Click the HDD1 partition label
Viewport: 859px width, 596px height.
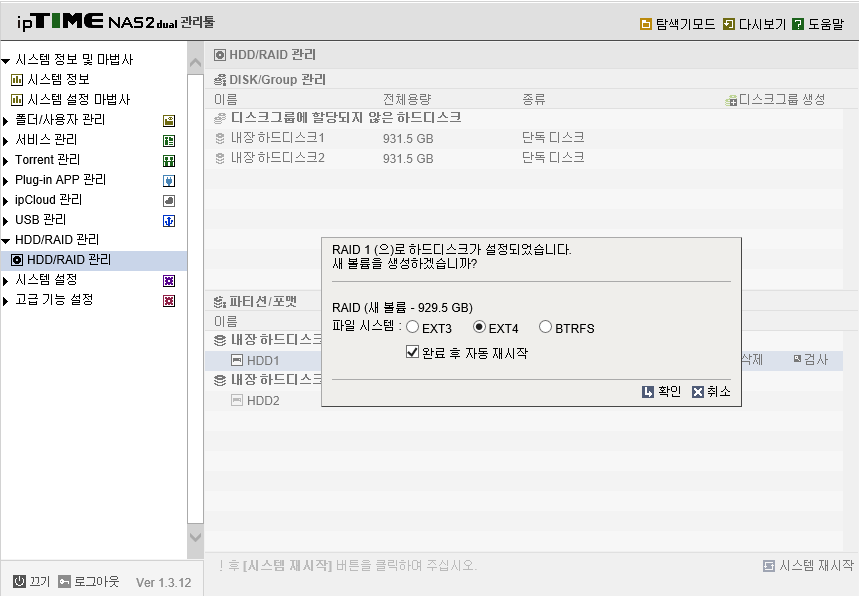(x=263, y=360)
